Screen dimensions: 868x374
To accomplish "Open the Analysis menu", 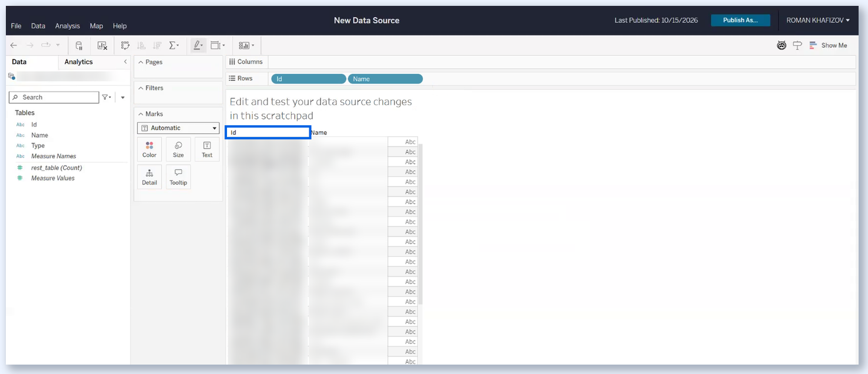I will pyautogui.click(x=68, y=26).
